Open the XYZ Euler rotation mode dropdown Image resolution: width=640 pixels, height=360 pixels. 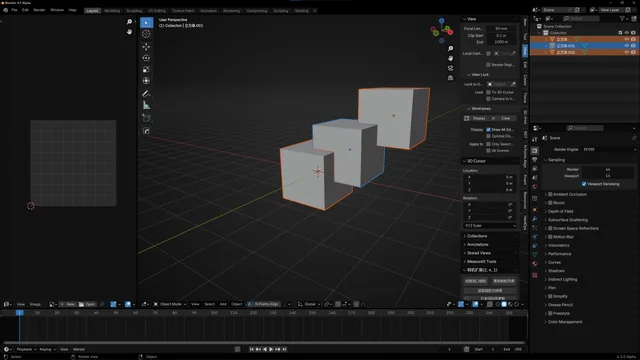point(490,226)
